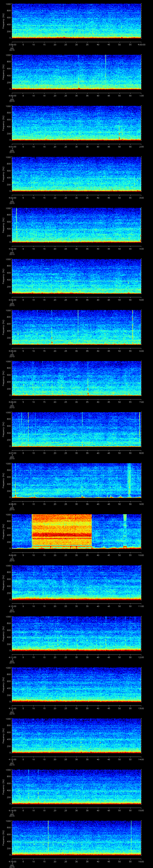Click the '4:08:00' time axis label
The image size is (153, 868).
12,504
